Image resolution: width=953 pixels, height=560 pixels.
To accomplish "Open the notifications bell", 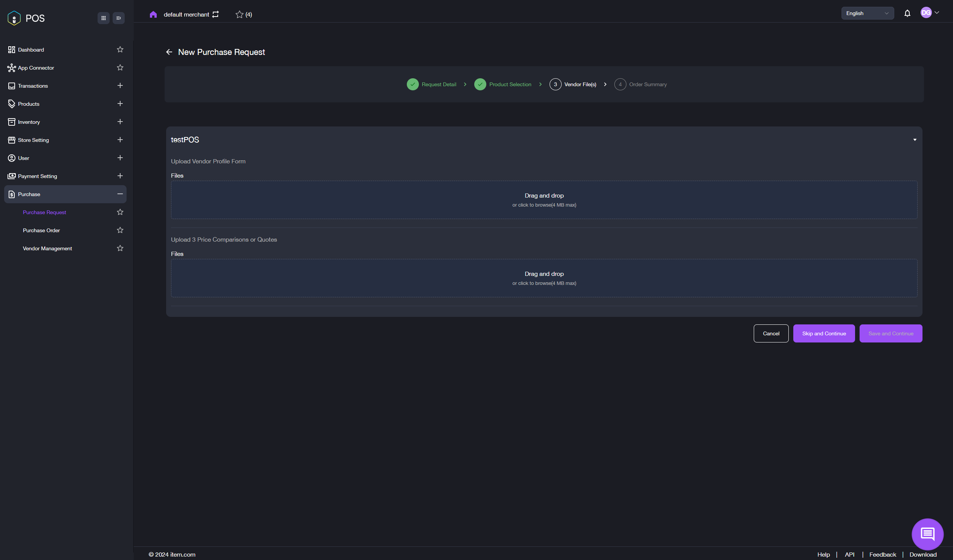I will coord(907,14).
